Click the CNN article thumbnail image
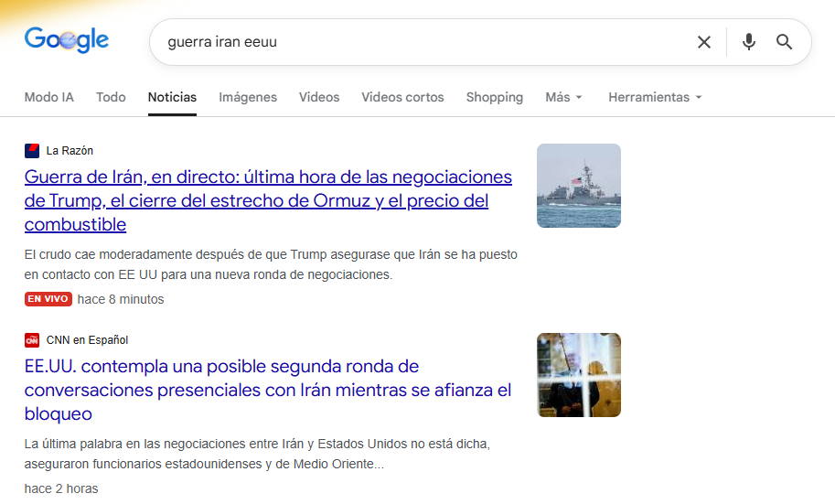This screenshot has width=835, height=504. coord(579,375)
